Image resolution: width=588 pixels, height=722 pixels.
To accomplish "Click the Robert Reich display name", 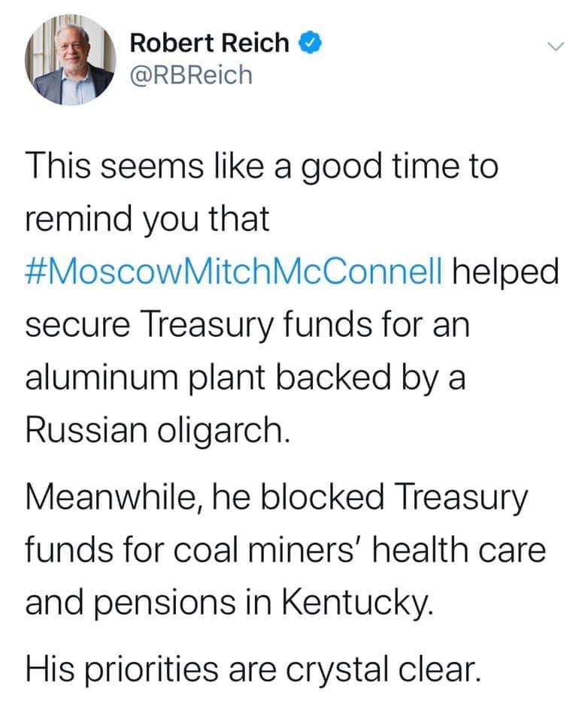I will point(210,43).
